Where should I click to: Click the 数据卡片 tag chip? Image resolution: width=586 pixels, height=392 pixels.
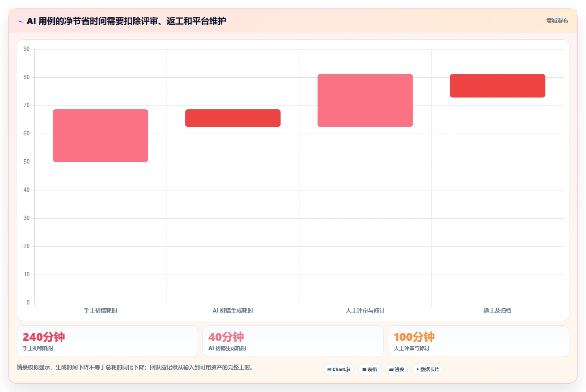[428, 369]
